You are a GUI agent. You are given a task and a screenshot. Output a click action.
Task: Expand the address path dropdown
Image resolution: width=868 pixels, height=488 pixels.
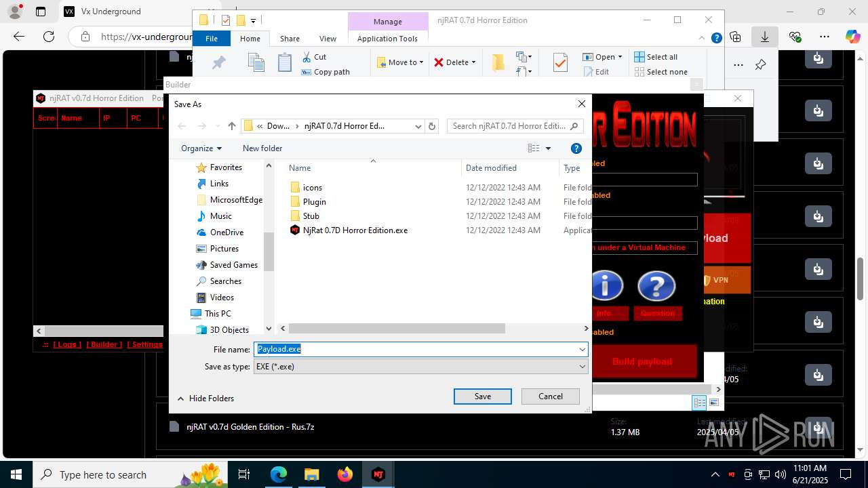coord(418,126)
